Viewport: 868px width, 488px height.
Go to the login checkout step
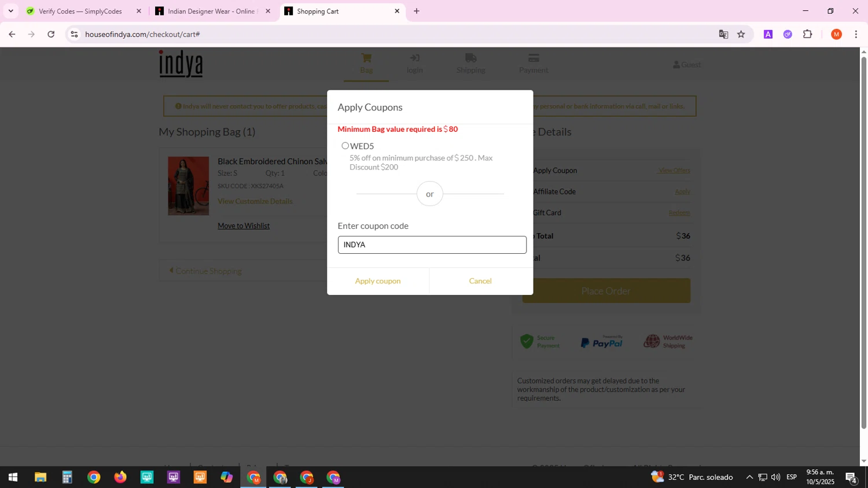[414, 64]
